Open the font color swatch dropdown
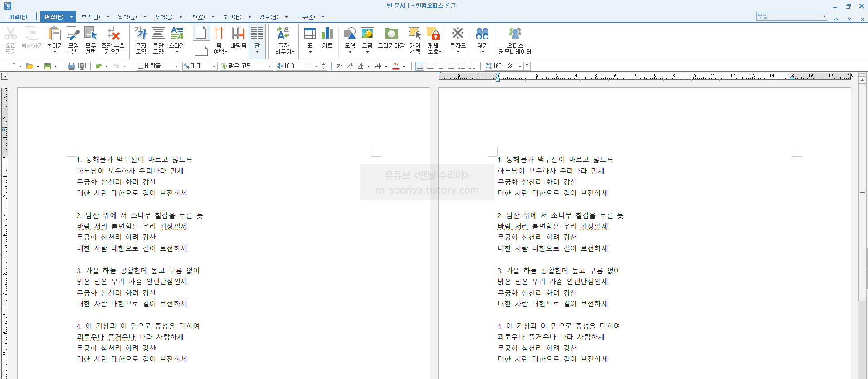The image size is (868, 379). pyautogui.click(x=404, y=66)
